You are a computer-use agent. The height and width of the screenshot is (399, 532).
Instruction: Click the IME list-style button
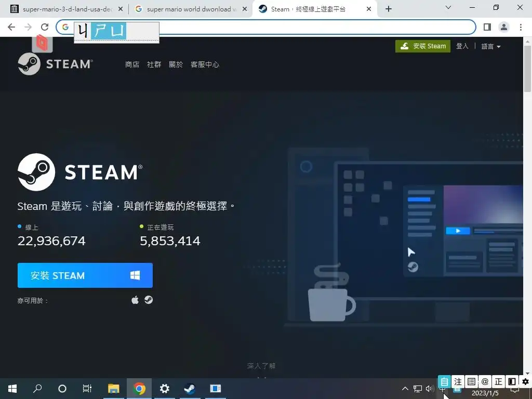coord(471,382)
